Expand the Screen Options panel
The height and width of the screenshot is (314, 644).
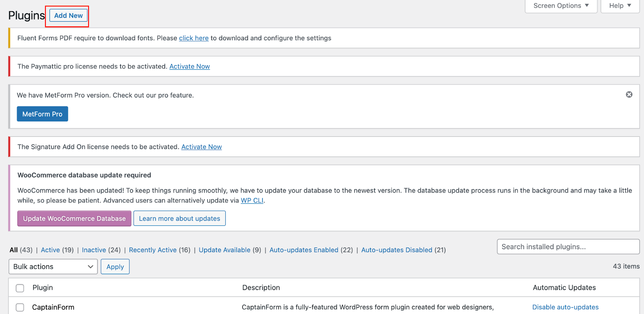coord(561,6)
